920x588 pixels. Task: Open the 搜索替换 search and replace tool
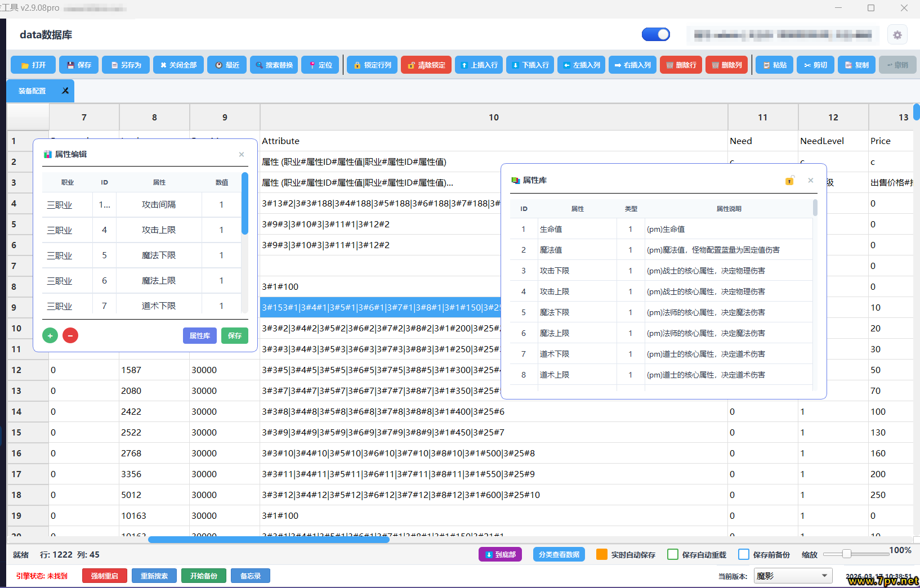click(x=274, y=65)
